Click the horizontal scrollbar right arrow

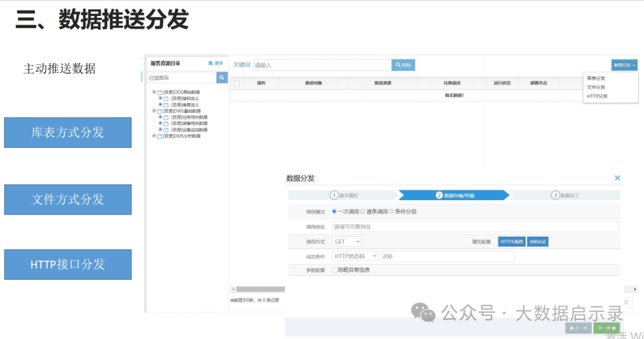point(634,290)
